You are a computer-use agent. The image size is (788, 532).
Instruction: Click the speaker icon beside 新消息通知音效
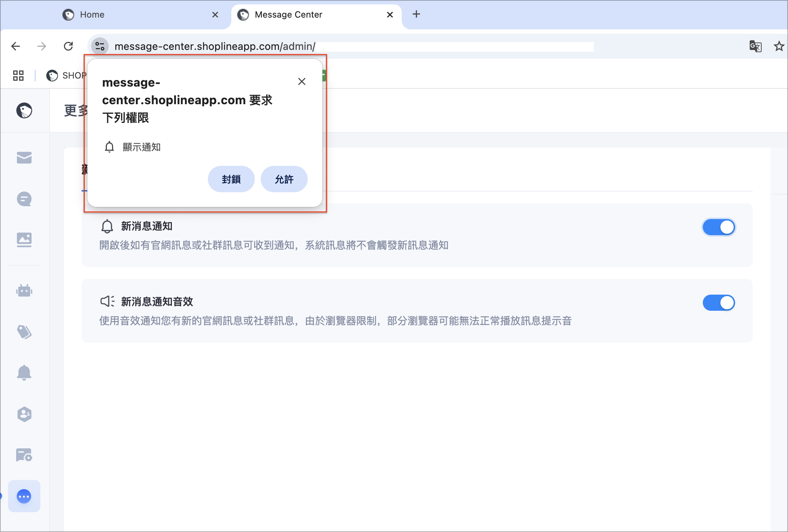point(107,302)
